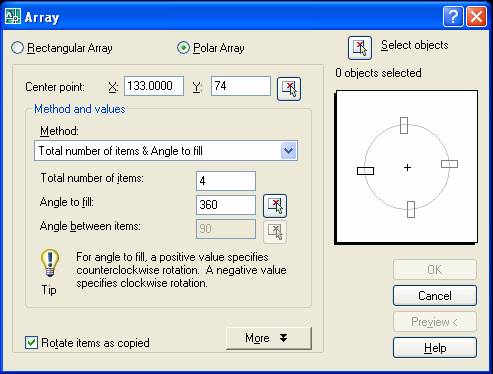Close the Array dialog window
The image size is (493, 374).
[476, 16]
